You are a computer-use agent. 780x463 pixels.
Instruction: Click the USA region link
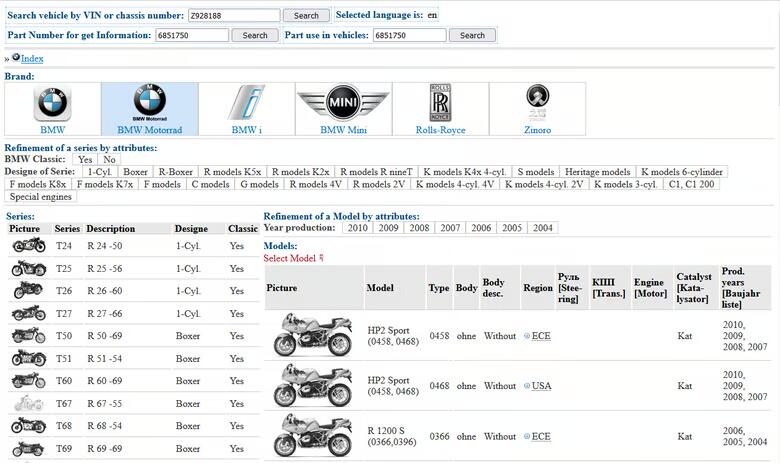541,386
